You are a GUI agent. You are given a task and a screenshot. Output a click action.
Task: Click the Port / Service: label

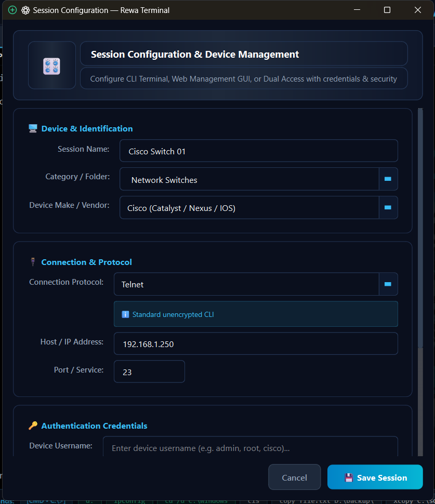click(78, 370)
